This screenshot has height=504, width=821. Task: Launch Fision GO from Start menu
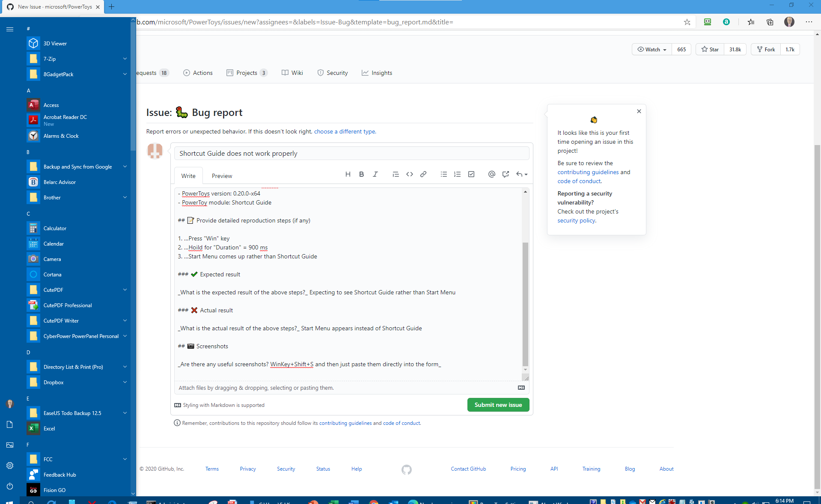click(x=77, y=490)
